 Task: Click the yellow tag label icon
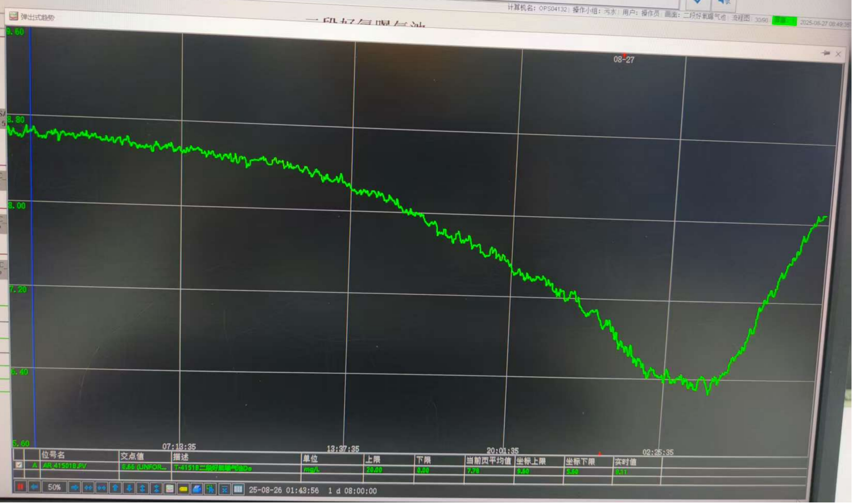pyautogui.click(x=183, y=489)
